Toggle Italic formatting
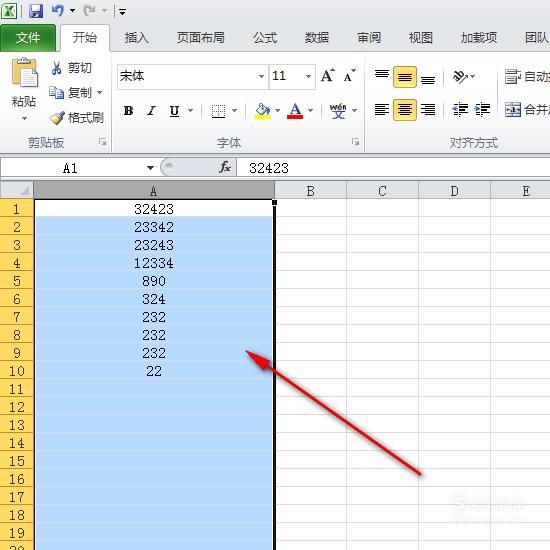 [152, 111]
